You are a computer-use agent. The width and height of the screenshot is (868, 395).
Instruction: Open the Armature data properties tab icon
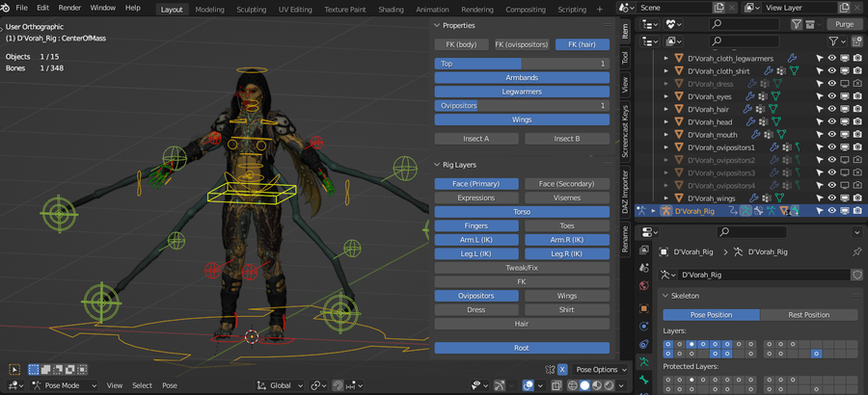644,362
